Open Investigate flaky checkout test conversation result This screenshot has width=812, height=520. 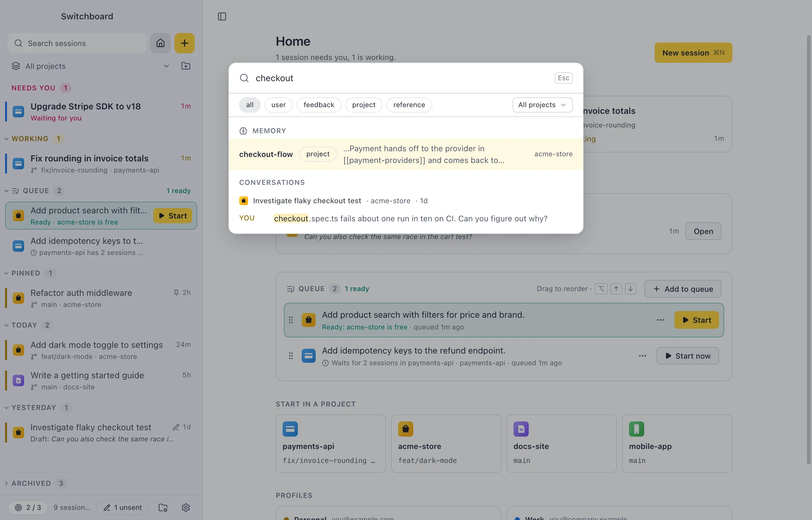coord(406,210)
